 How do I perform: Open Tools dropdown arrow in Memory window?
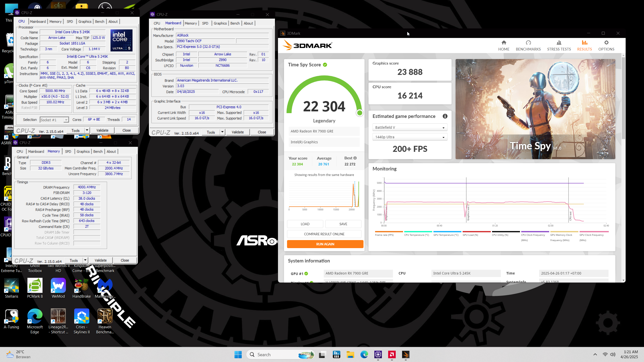coord(85,260)
